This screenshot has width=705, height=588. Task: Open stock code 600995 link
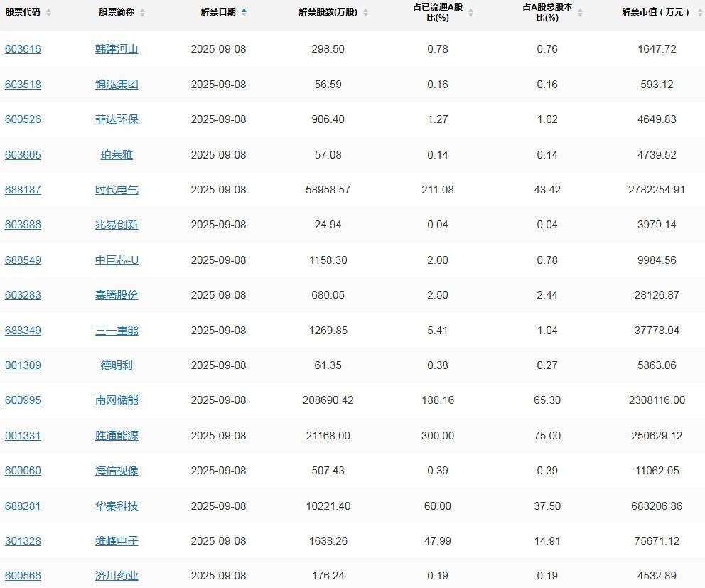pyautogui.click(x=23, y=400)
